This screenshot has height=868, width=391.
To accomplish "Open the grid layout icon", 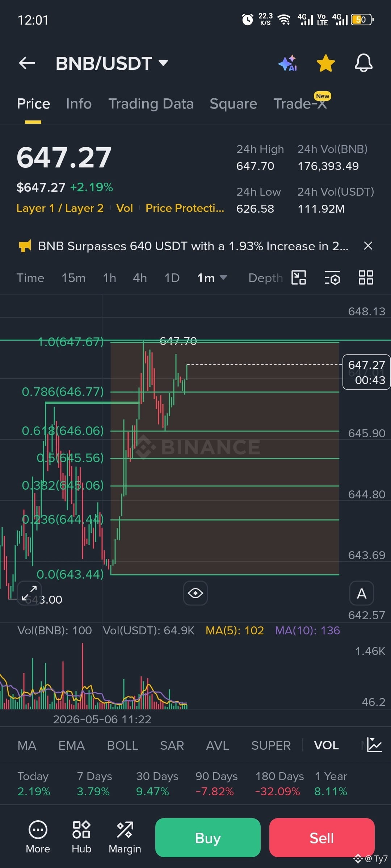I will 366,278.
